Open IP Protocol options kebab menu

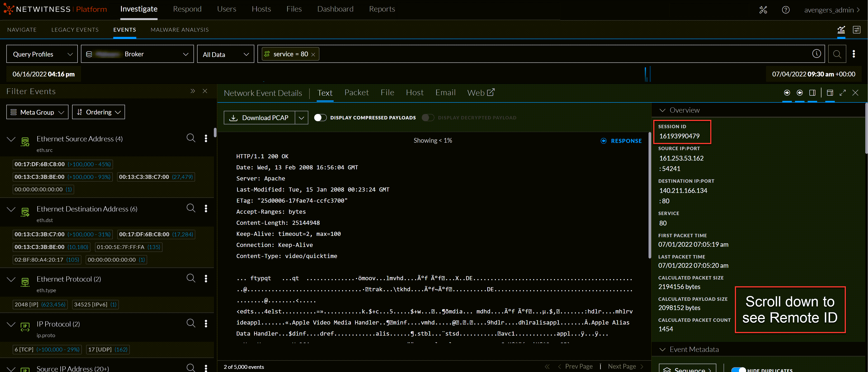tap(206, 323)
